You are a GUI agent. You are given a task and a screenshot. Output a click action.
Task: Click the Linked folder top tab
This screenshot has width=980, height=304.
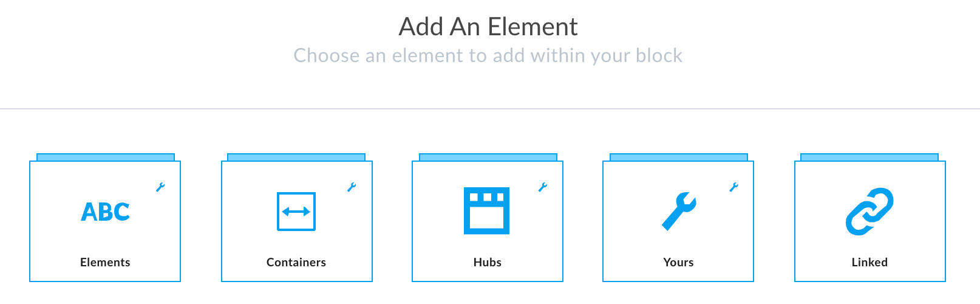[869, 157]
